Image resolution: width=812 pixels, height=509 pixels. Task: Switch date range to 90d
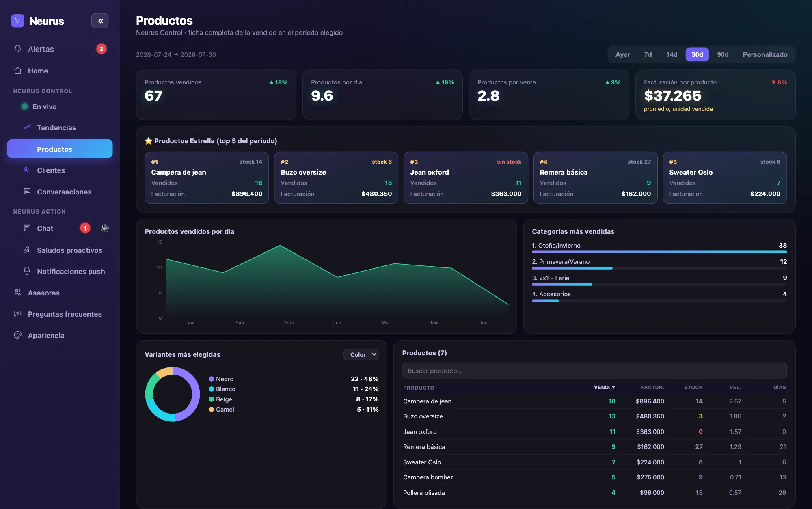click(x=723, y=54)
